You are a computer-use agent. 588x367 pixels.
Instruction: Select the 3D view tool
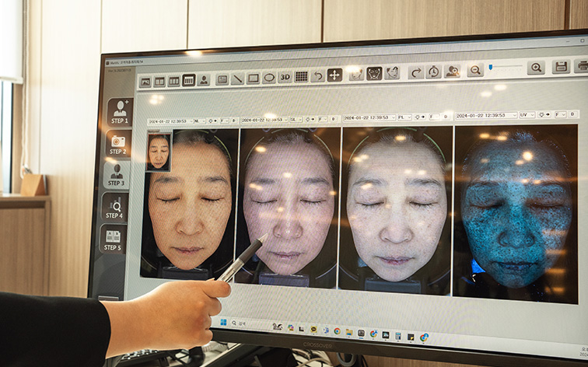pyautogui.click(x=285, y=77)
